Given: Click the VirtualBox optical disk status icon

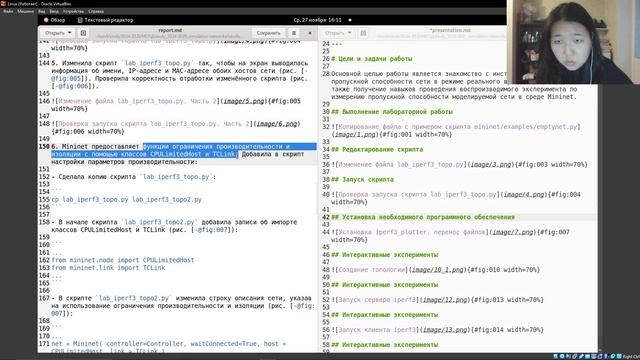Looking at the screenshot, I should pyautogui.click(x=562, y=356).
